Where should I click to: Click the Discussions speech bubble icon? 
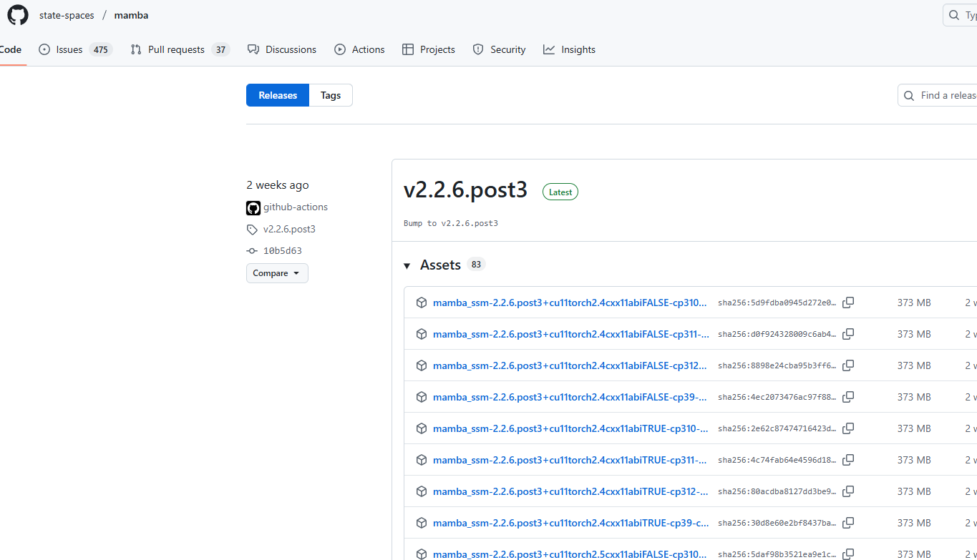coord(253,49)
